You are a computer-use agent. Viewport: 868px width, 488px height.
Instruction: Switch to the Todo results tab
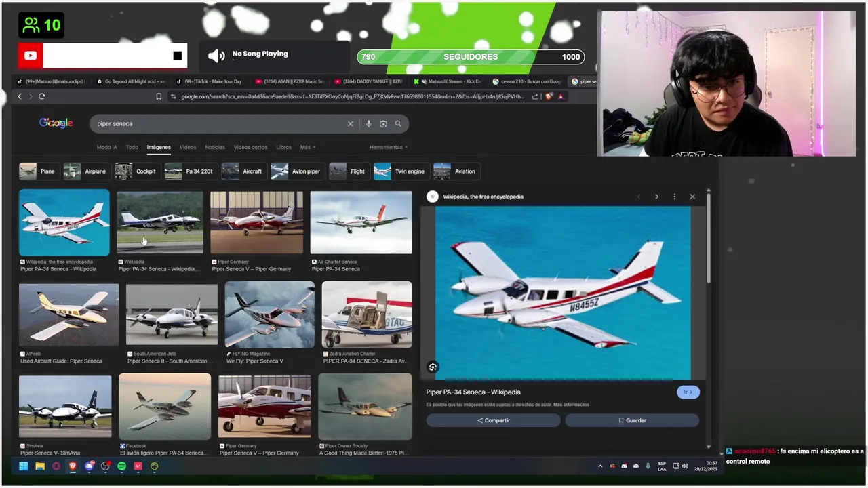click(x=132, y=147)
